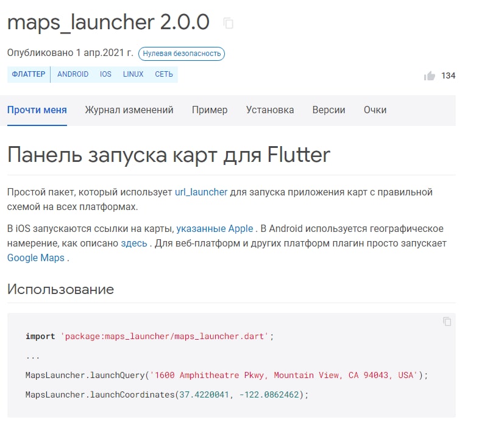Copy code snippet icon in code block
504x431 pixels.
click(447, 321)
